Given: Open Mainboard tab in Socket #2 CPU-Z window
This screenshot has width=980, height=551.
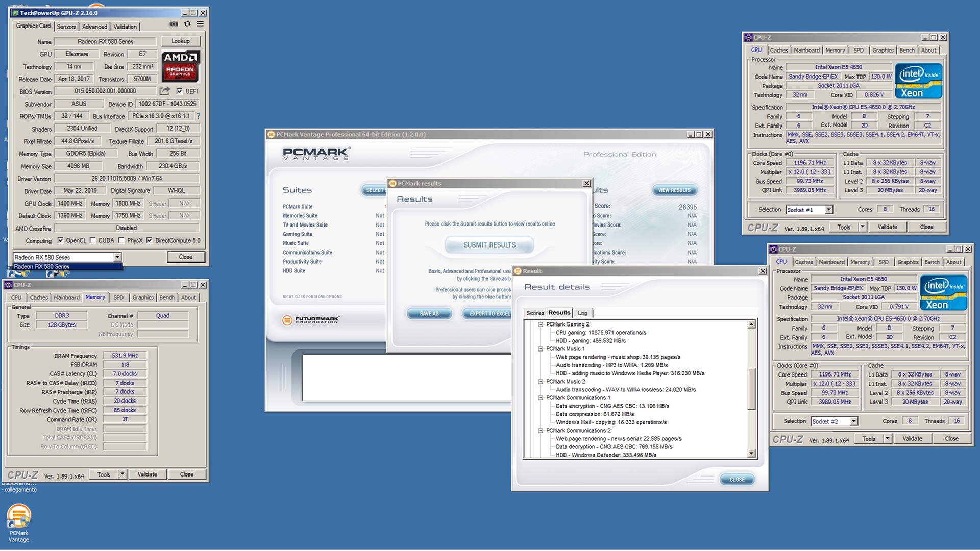Looking at the screenshot, I should pyautogui.click(x=831, y=262).
